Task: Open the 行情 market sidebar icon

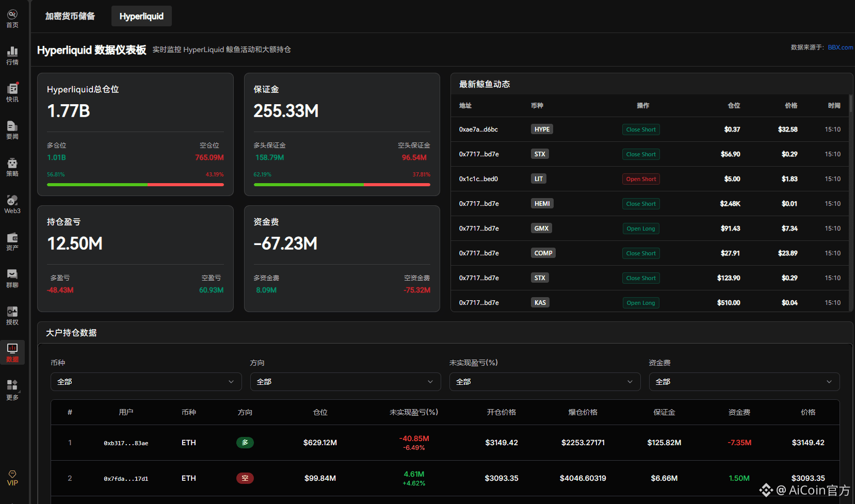Action: click(12, 54)
